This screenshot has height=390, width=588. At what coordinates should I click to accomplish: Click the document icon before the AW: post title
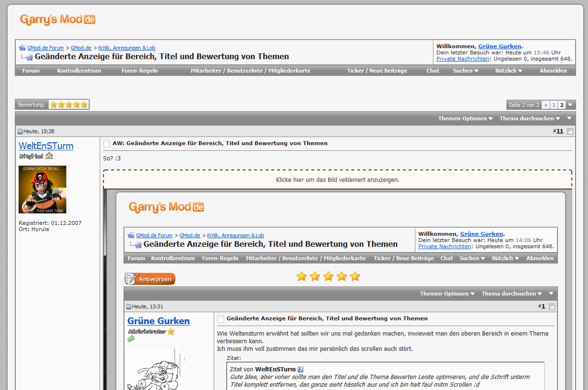pyautogui.click(x=107, y=143)
